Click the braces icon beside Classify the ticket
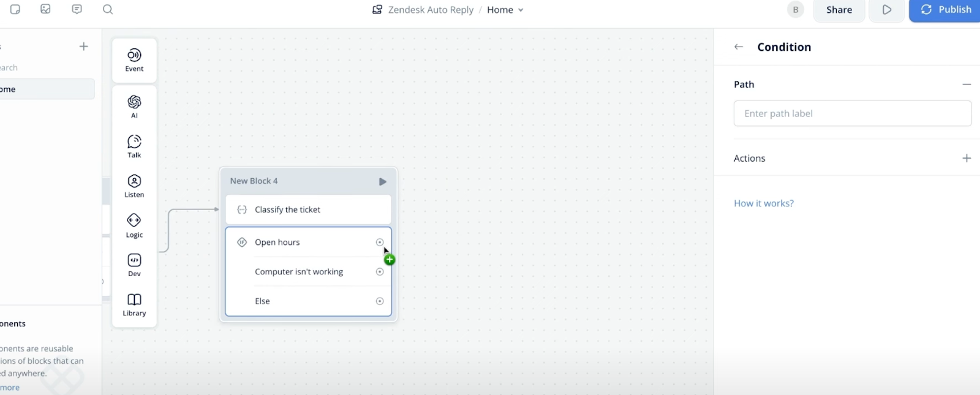The image size is (980, 395). pyautogui.click(x=242, y=209)
